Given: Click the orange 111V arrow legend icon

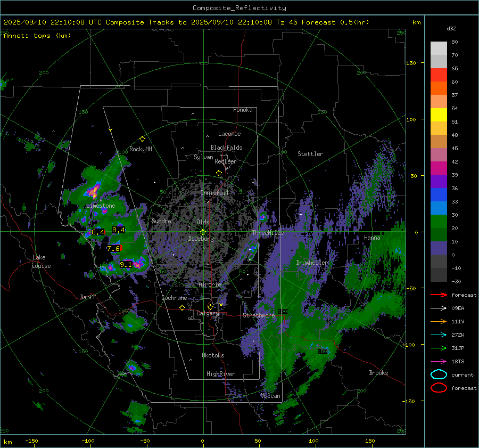Looking at the screenshot, I should 439,321.
